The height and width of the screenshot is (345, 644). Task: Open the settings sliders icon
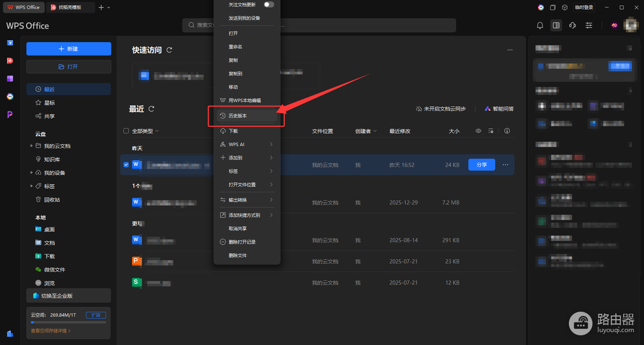pyautogui.click(x=589, y=25)
